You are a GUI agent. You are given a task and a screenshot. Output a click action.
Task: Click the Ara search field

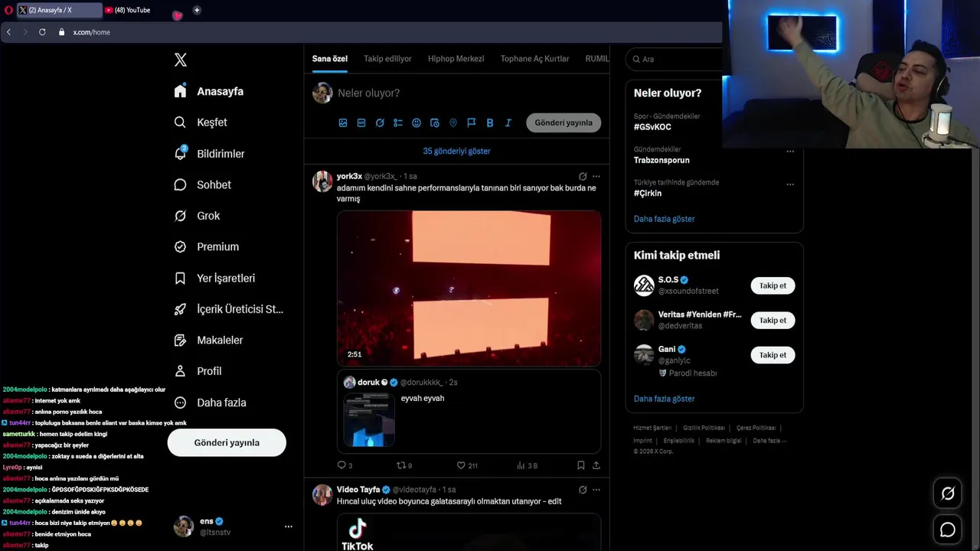674,59
